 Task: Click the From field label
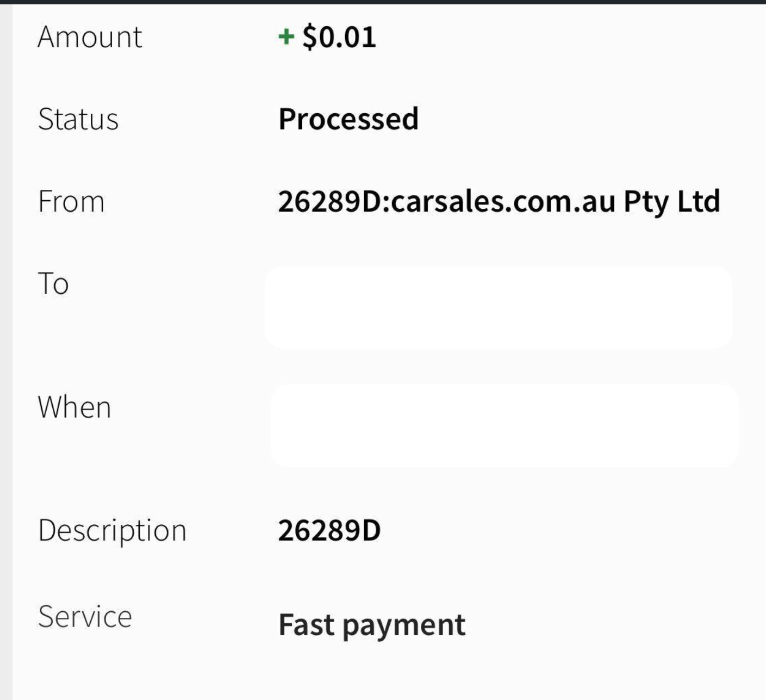71,201
